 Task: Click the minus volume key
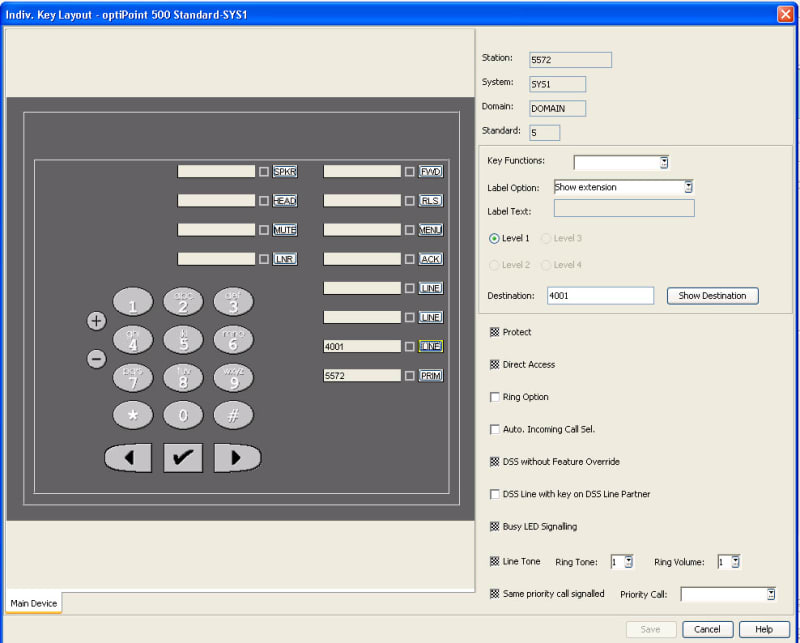[x=96, y=359]
